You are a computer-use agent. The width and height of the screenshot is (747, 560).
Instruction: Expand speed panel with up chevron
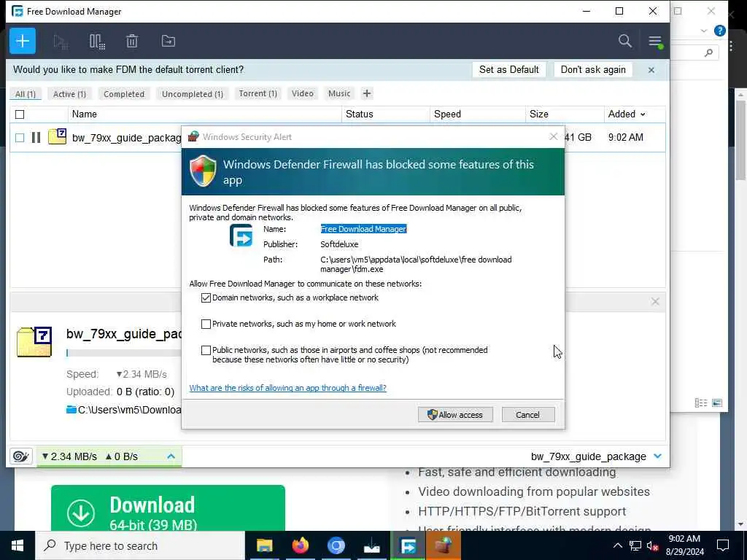[x=171, y=456]
